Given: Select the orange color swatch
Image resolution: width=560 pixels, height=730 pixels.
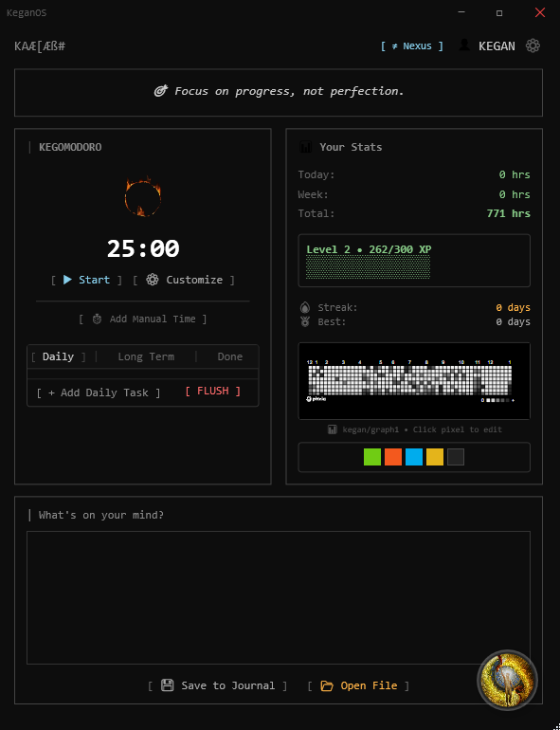Looking at the screenshot, I should tap(393, 457).
